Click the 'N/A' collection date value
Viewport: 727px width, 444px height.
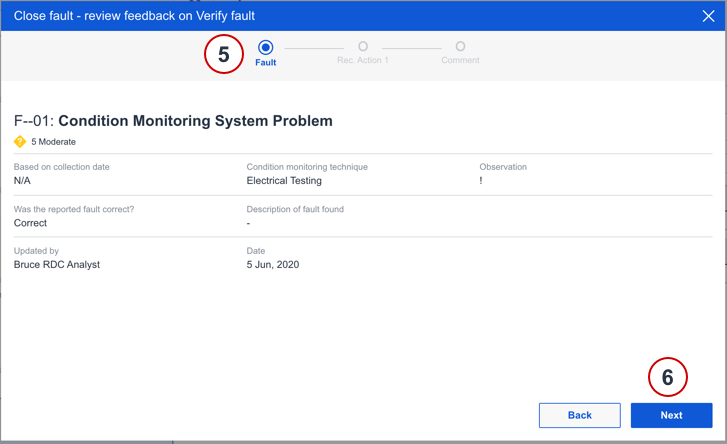tap(22, 181)
